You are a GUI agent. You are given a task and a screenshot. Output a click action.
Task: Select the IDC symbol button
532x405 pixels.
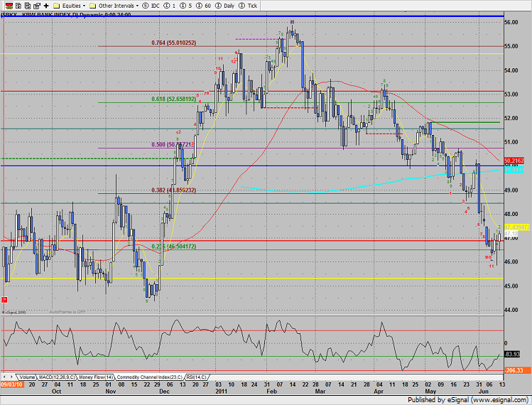tap(151, 6)
